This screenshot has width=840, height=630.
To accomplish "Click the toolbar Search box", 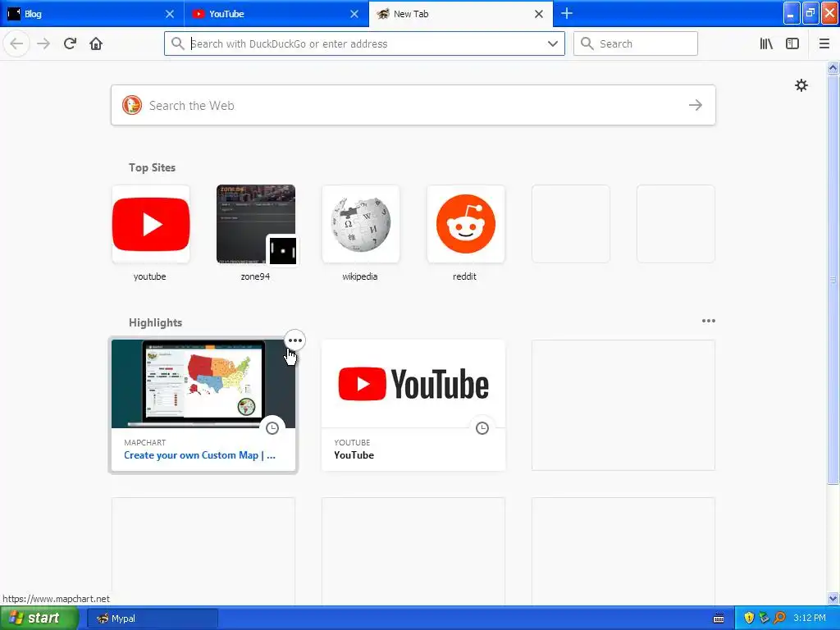I will (x=636, y=43).
